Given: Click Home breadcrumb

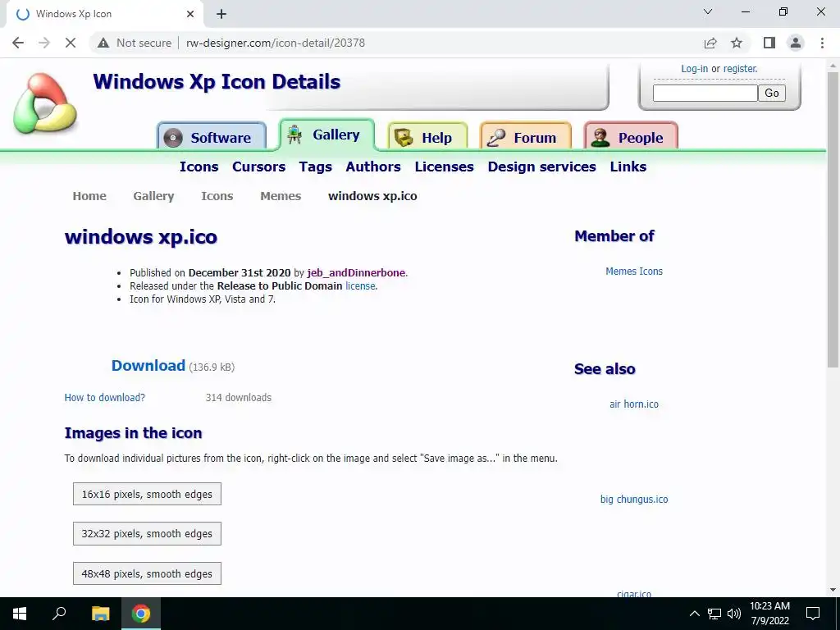Looking at the screenshot, I should pyautogui.click(x=89, y=196).
